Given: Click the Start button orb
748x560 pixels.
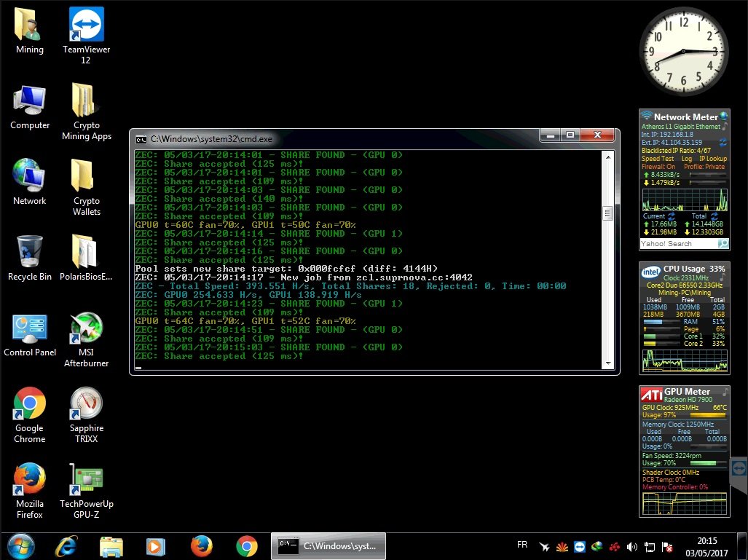Looking at the screenshot, I should [20, 545].
